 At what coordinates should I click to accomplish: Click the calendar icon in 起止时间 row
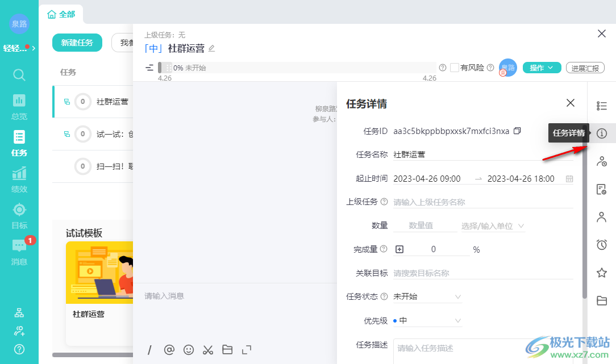coord(569,179)
